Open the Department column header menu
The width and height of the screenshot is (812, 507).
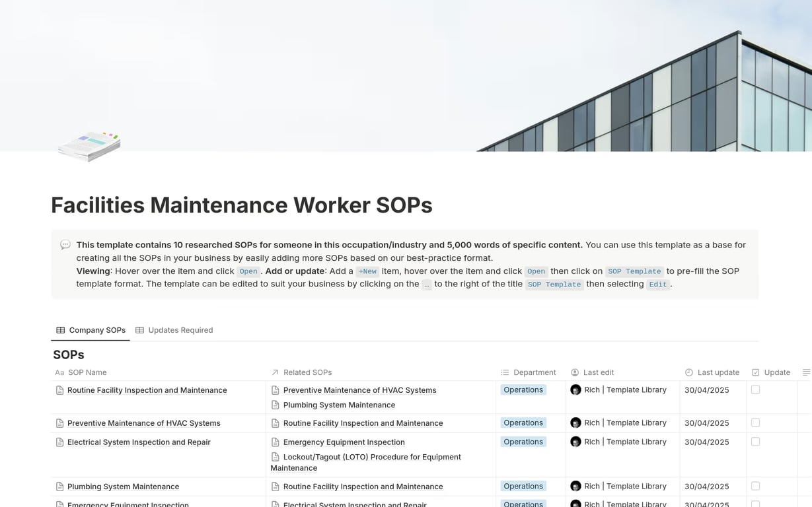point(531,372)
